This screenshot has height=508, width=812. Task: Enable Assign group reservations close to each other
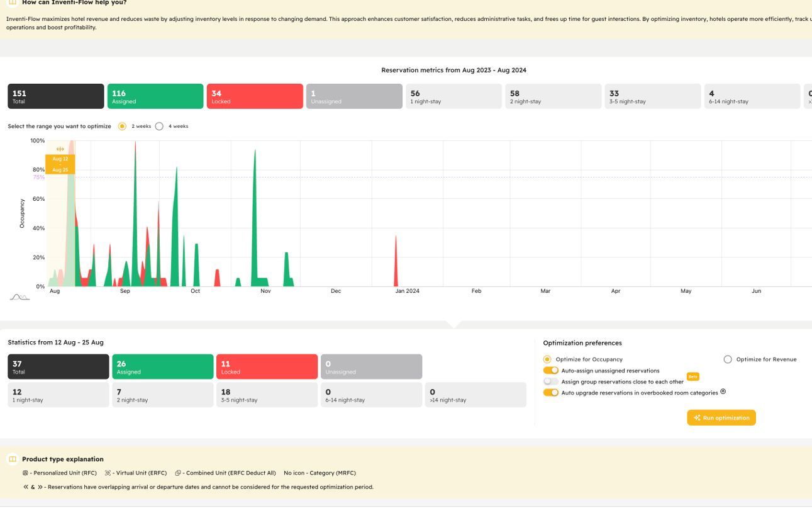tap(551, 381)
